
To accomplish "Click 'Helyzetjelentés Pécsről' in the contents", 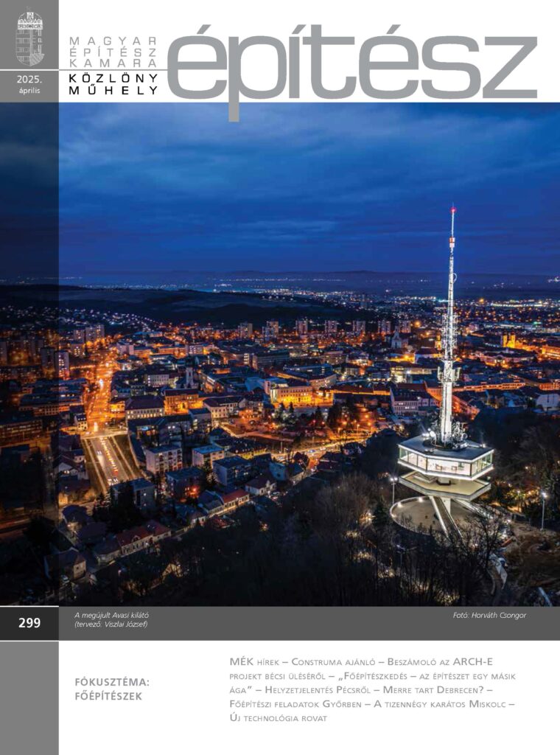I will [x=318, y=690].
